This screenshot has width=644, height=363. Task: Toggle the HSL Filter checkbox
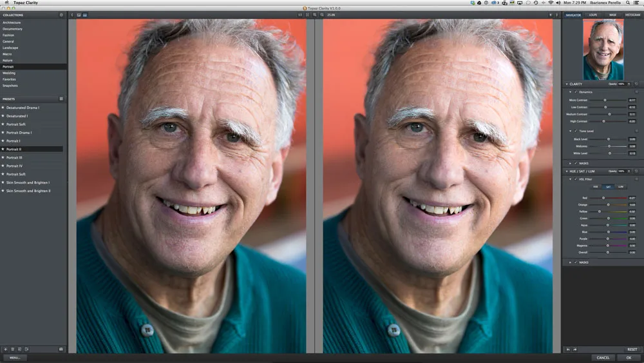576,179
